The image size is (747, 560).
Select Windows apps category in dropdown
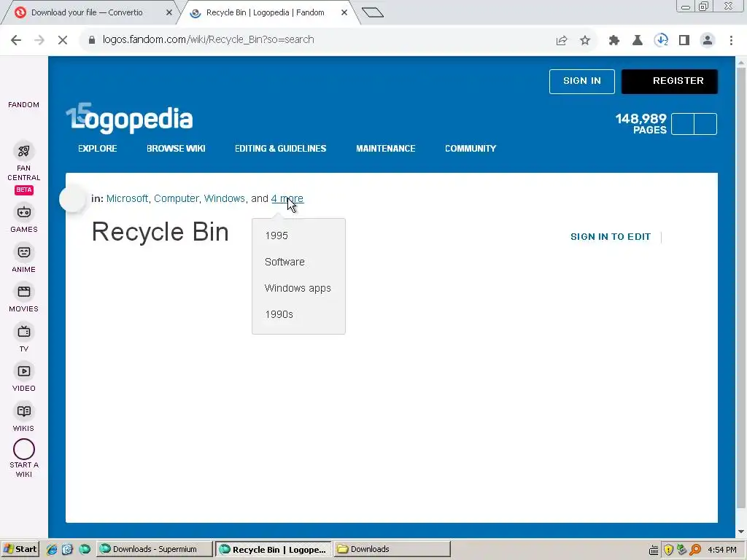point(298,289)
